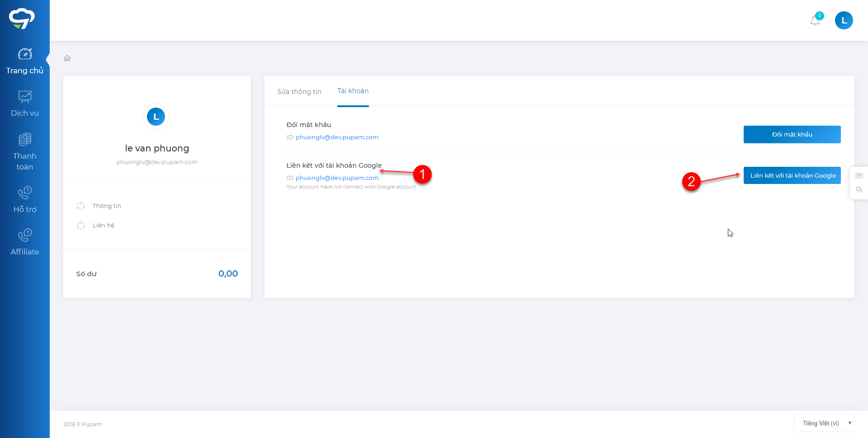This screenshot has width=868, height=438.
Task: Open the message icon on the right edge
Action: pos(859,176)
